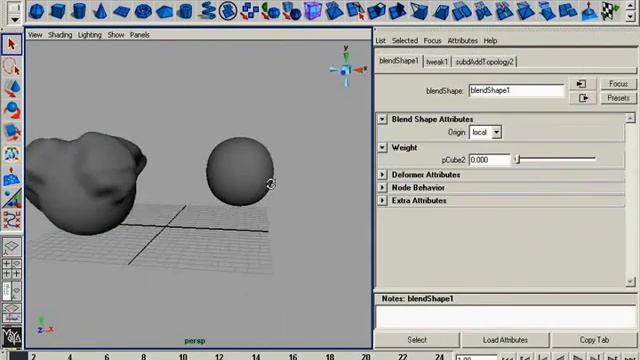Image resolution: width=640 pixels, height=360 pixels.
Task: Choose the Select tool arrow in the toolbox
Action: click(11, 44)
